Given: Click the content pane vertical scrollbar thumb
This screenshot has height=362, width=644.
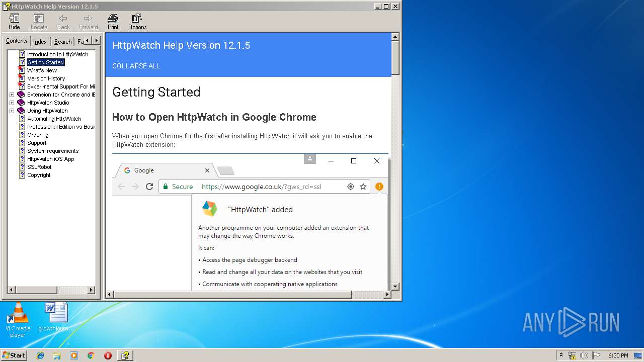Looking at the screenshot, I should (x=395, y=58).
